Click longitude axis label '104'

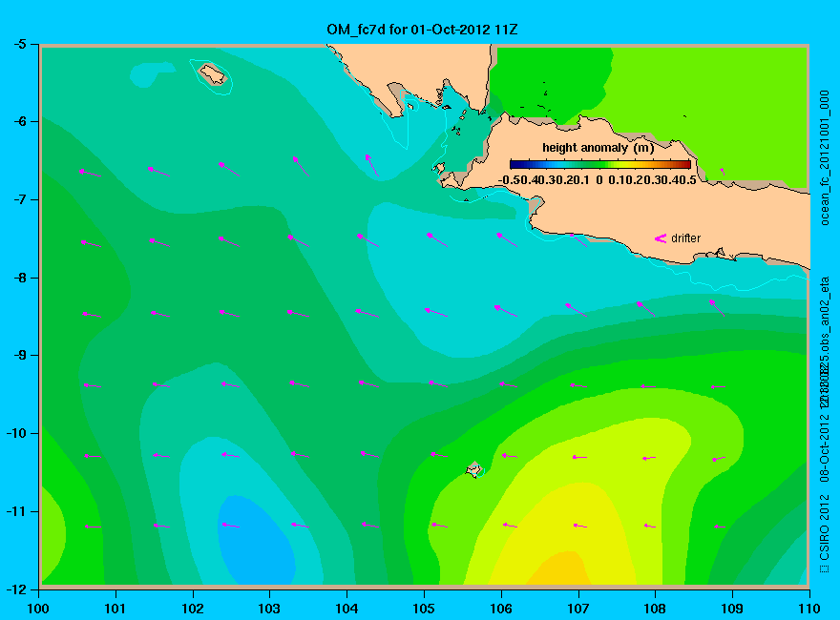pos(346,609)
